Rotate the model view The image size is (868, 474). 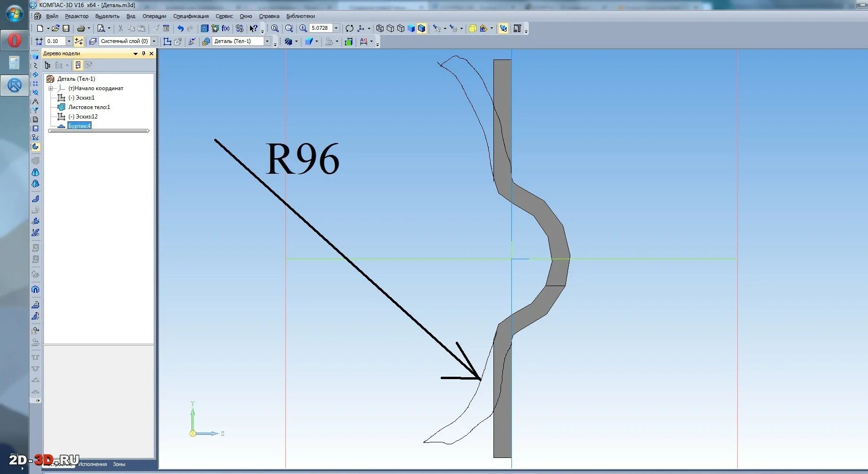[350, 28]
